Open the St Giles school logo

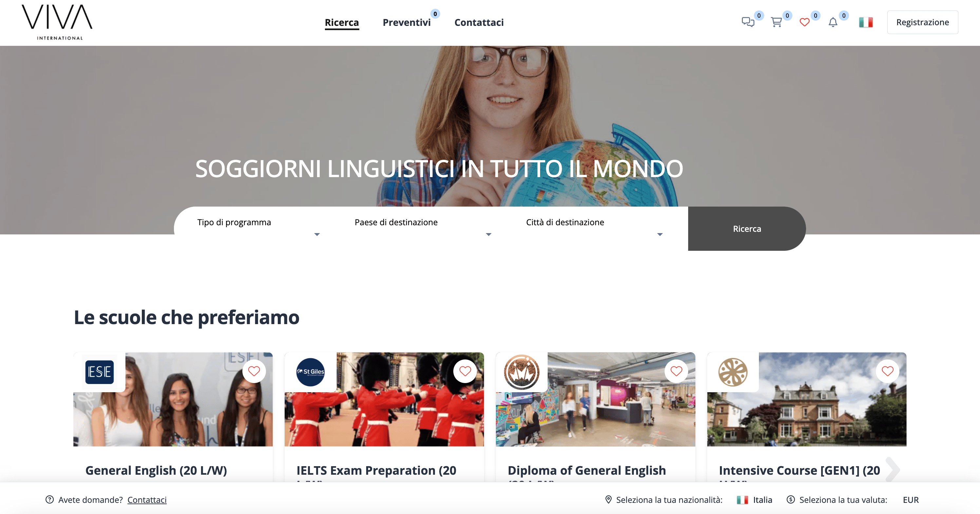tap(311, 372)
